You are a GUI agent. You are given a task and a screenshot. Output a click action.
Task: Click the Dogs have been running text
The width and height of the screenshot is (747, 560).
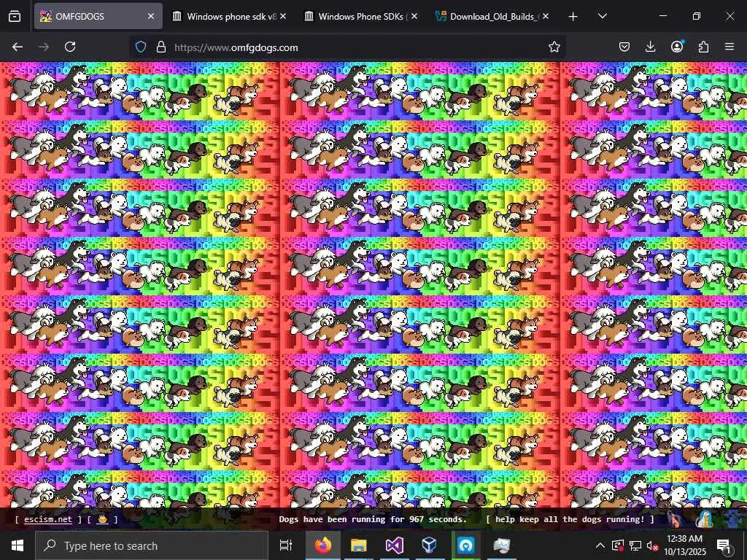[373, 519]
